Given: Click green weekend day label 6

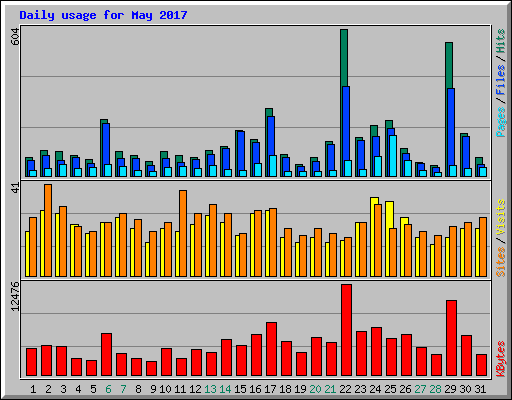Looking at the screenshot, I should (x=108, y=389).
